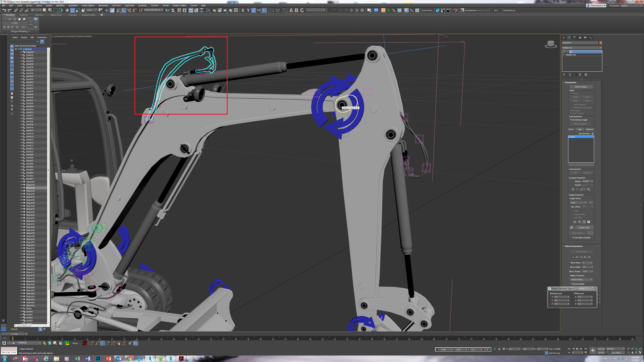Switch to the Freeform ribbon tab

pos(24,15)
